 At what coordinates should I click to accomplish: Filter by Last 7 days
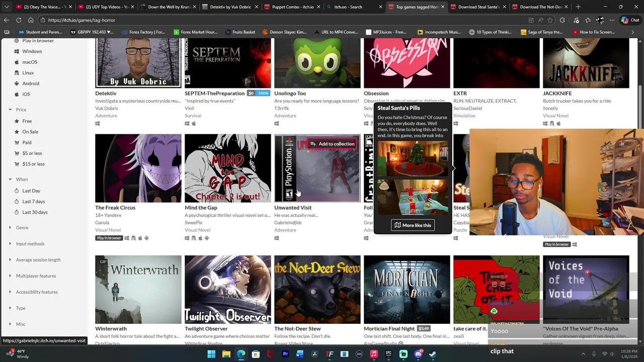coord(33,202)
